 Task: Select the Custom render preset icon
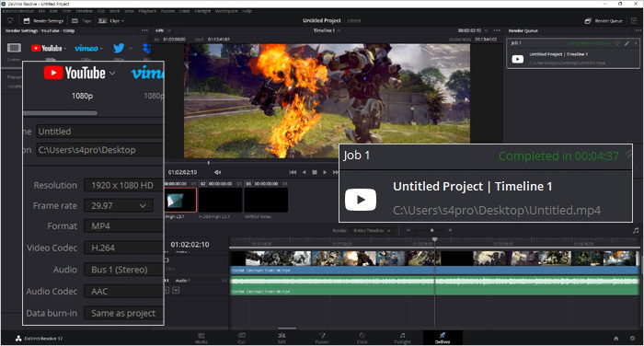(x=14, y=48)
